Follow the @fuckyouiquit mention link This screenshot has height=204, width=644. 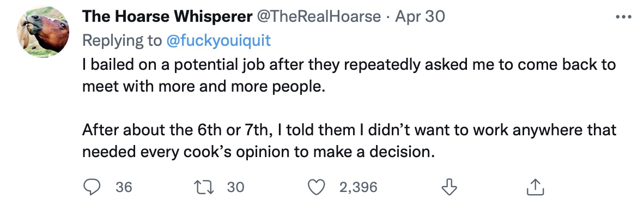218,40
